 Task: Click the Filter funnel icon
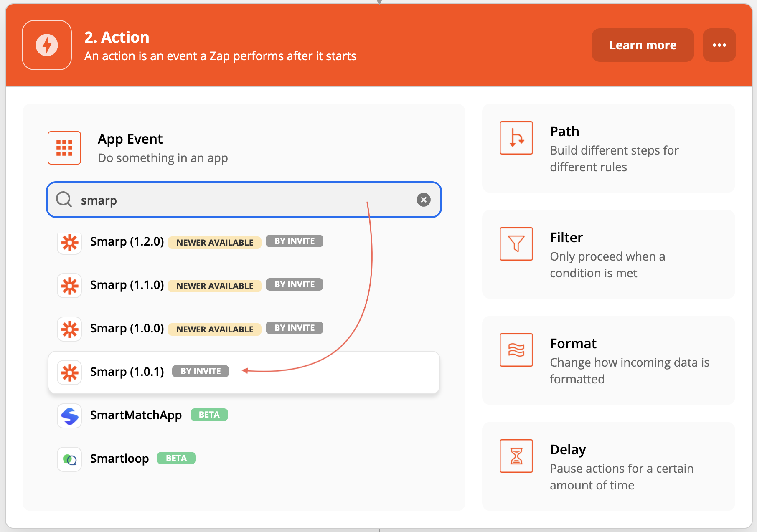(x=516, y=244)
